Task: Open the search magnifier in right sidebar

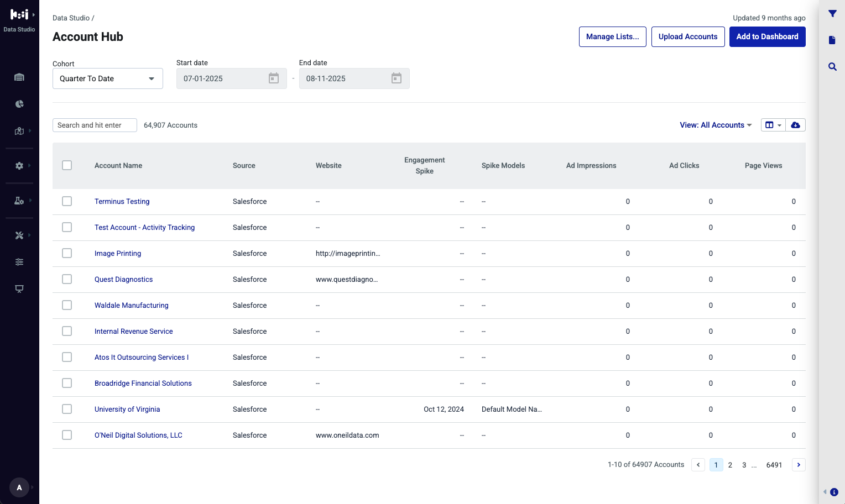Action: tap(832, 67)
